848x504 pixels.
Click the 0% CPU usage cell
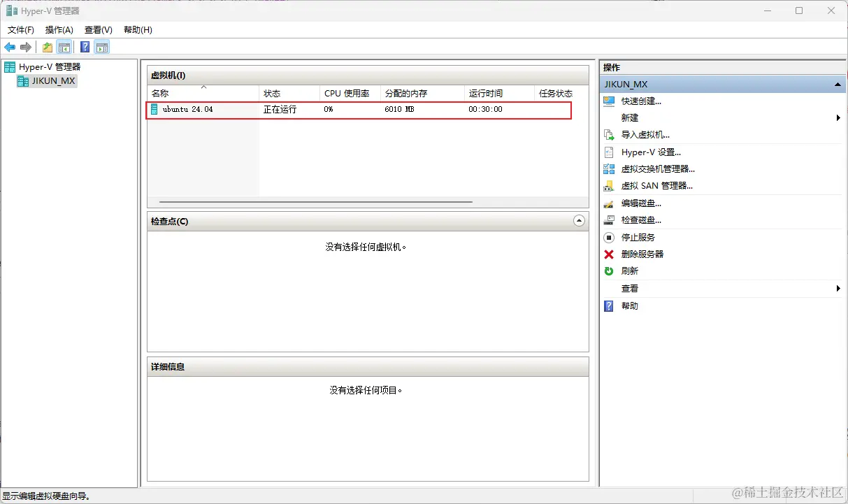tap(329, 110)
